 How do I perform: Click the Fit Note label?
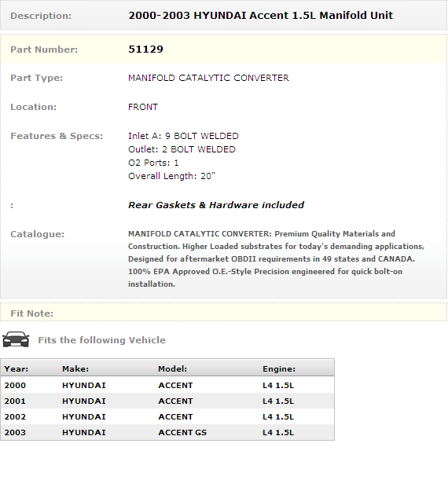(x=32, y=313)
